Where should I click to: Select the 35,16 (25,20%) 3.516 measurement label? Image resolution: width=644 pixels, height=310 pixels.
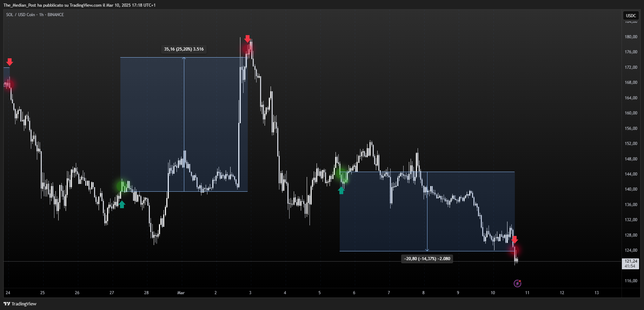point(184,49)
